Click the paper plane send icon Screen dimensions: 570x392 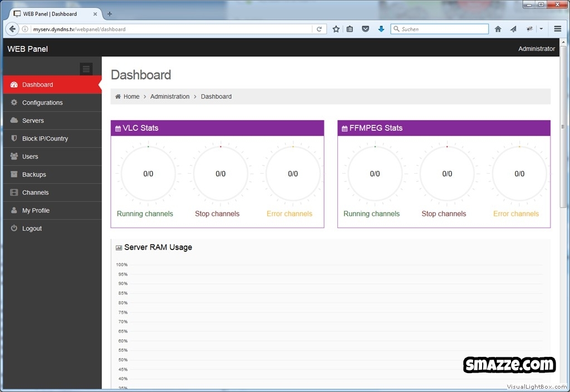513,29
